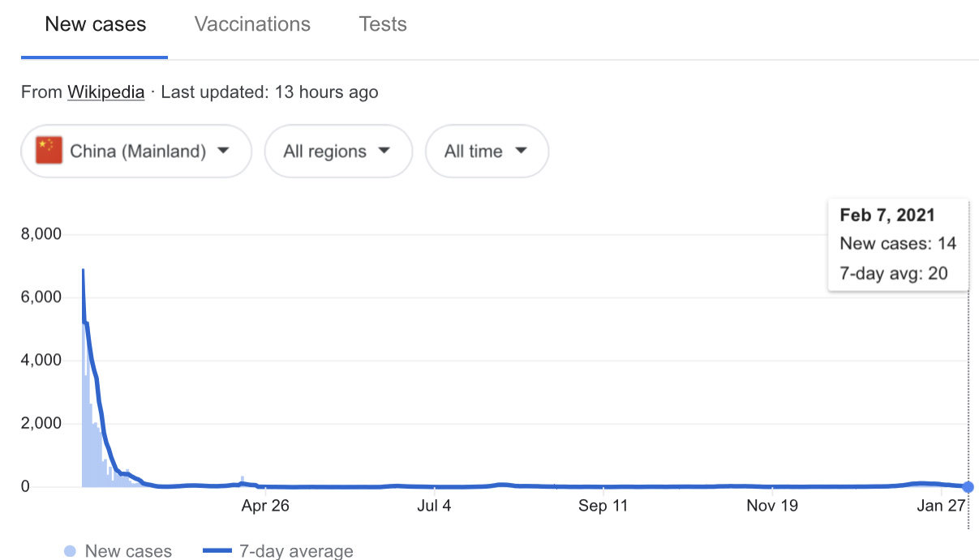Expand the All regions dropdown
This screenshot has width=979, height=560.
[x=337, y=151]
